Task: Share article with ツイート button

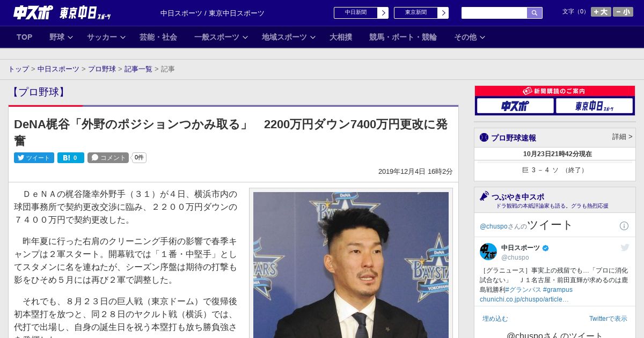Action: click(34, 158)
